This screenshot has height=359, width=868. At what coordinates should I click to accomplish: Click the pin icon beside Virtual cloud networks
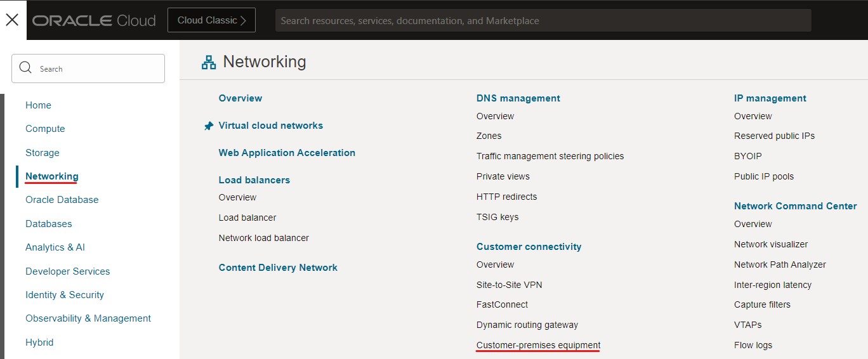[x=208, y=126]
